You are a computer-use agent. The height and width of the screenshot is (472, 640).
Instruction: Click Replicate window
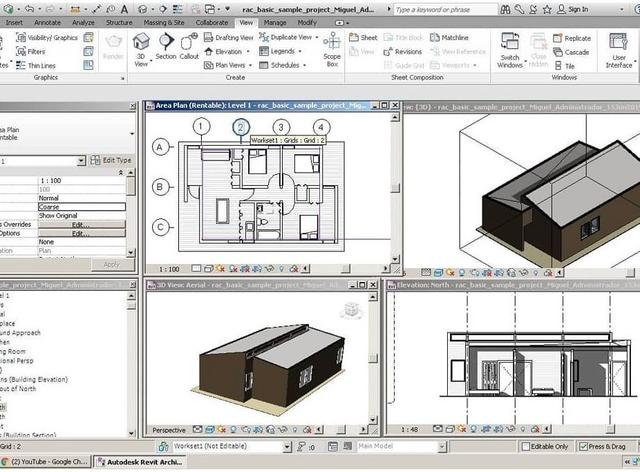tap(572, 38)
